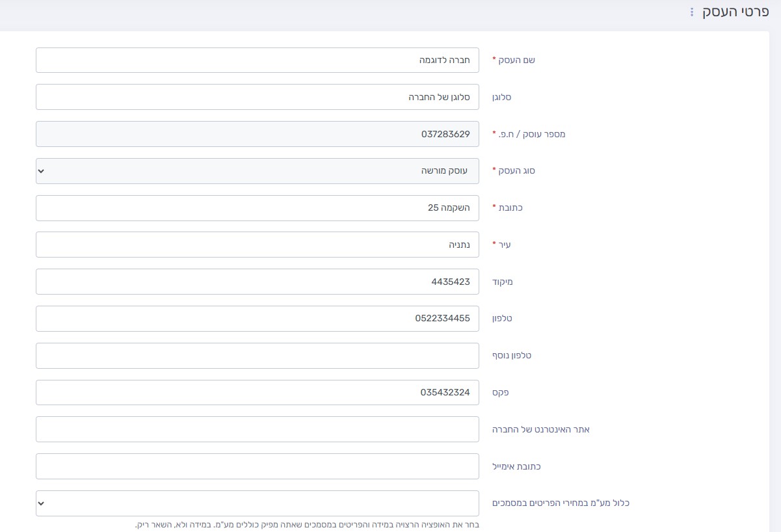Focus the fax field showing 035432324

pyautogui.click(x=257, y=393)
